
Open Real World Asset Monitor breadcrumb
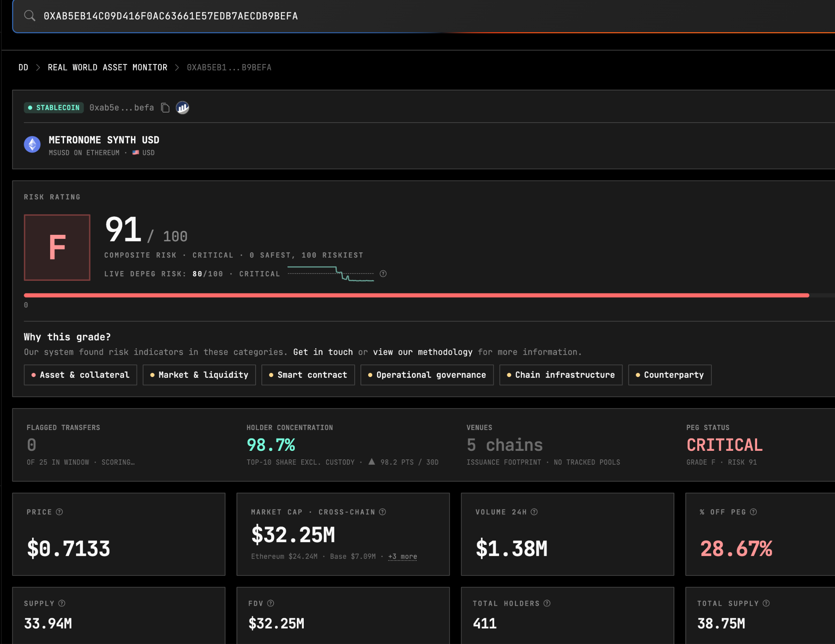click(108, 67)
